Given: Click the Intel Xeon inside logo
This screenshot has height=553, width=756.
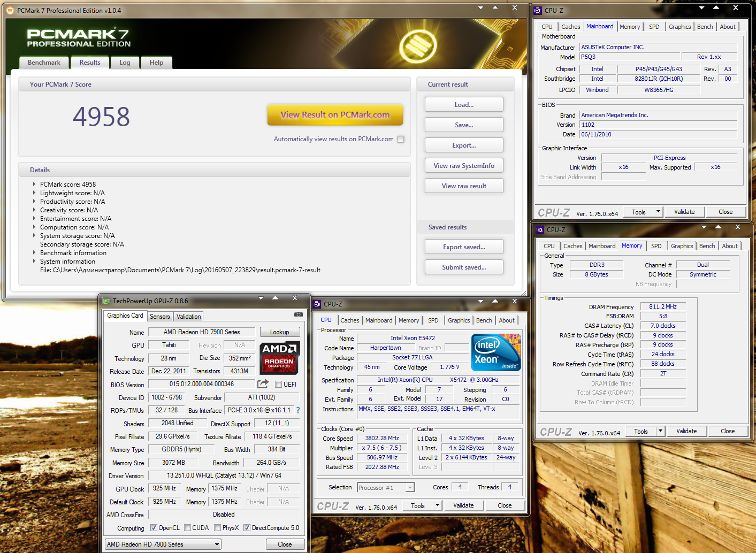Looking at the screenshot, I should click(x=496, y=352).
